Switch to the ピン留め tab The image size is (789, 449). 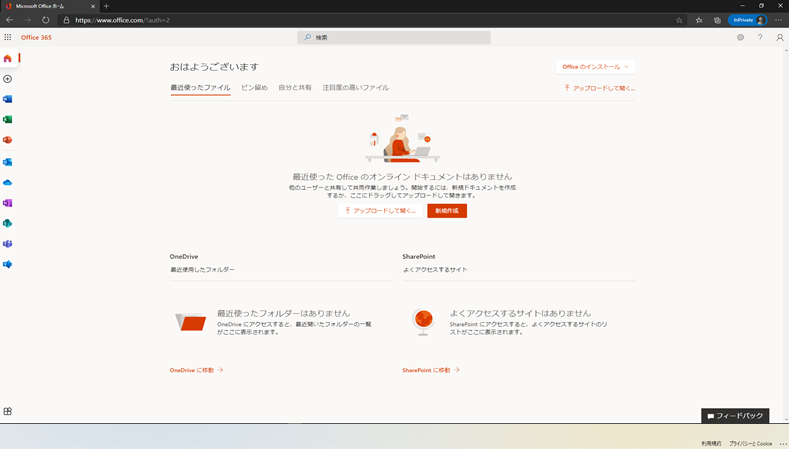(x=254, y=88)
